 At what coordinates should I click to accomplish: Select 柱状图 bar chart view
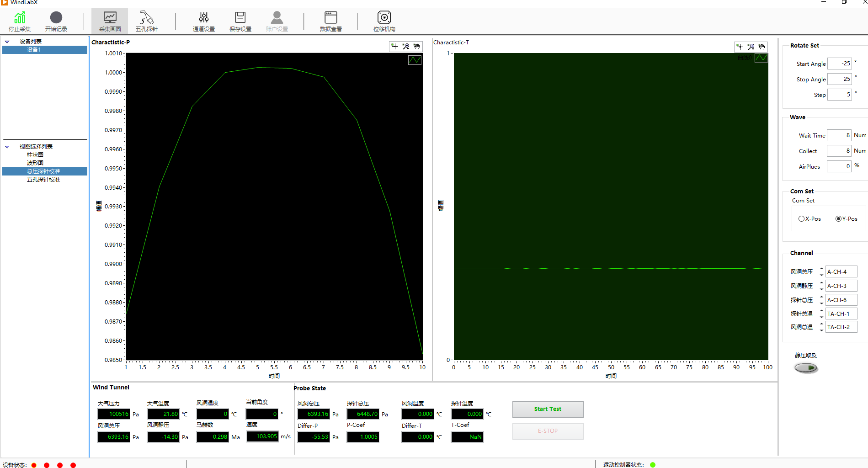(x=35, y=155)
